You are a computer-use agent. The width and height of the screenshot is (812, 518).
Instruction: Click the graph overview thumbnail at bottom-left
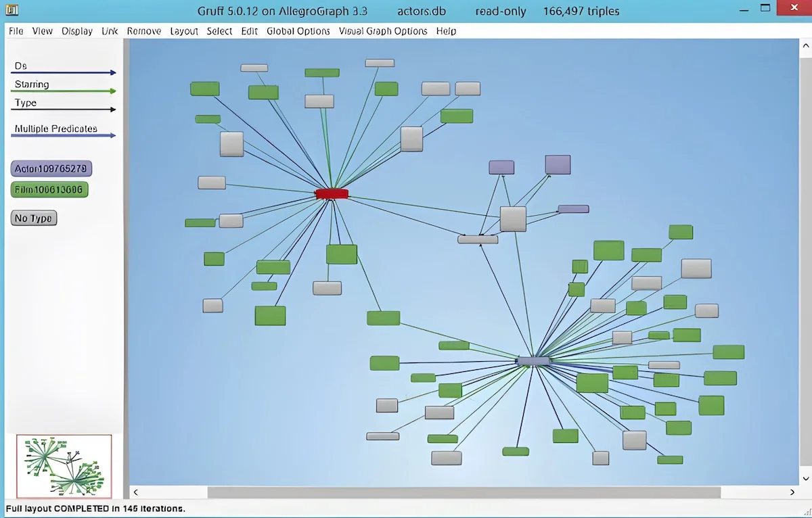pos(64,467)
